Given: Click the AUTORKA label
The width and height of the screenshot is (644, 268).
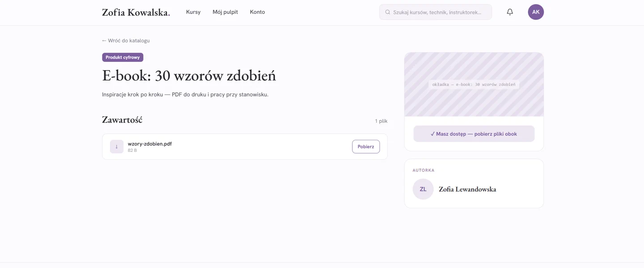Looking at the screenshot, I should pos(424,170).
